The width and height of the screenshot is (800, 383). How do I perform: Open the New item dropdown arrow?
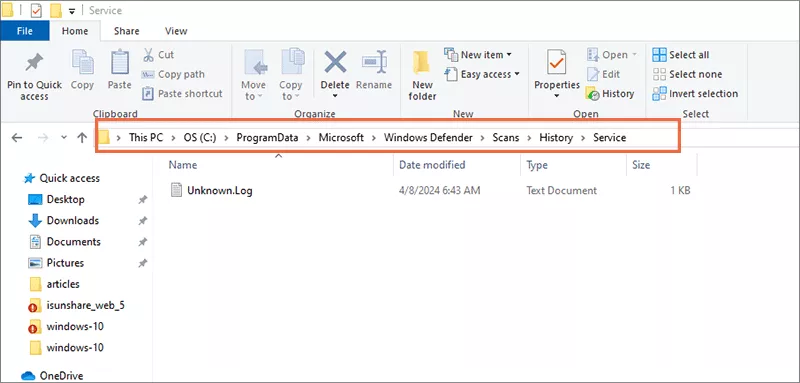[509, 55]
